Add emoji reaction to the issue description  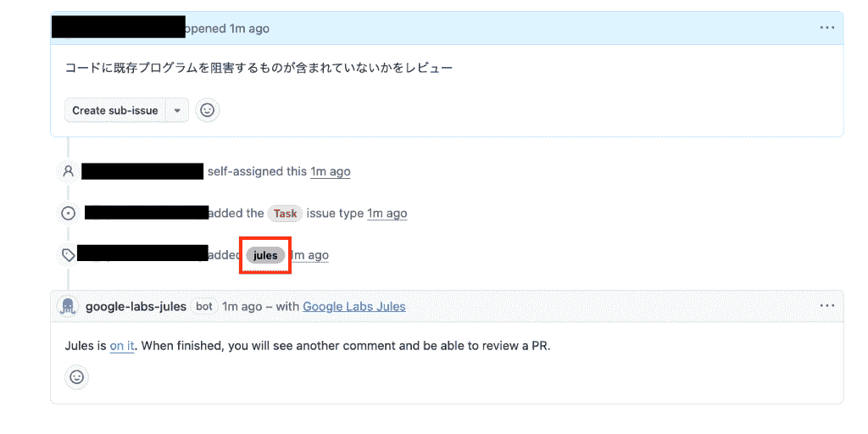pos(207,110)
